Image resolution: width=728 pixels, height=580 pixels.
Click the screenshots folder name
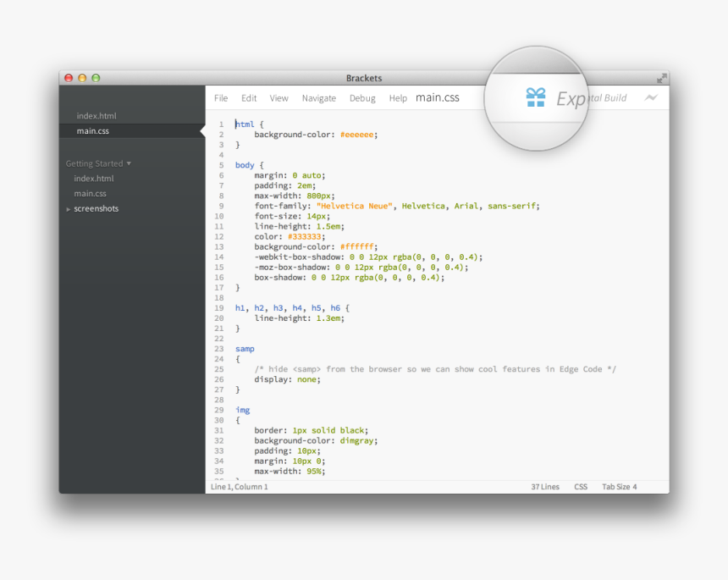(97, 208)
